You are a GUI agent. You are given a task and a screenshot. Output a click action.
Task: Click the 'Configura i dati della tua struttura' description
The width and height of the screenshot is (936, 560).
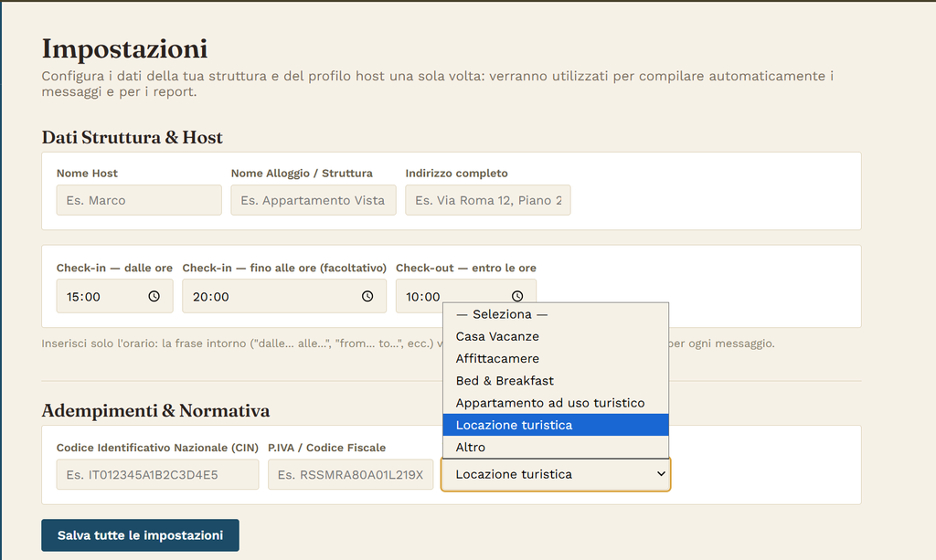pos(438,83)
